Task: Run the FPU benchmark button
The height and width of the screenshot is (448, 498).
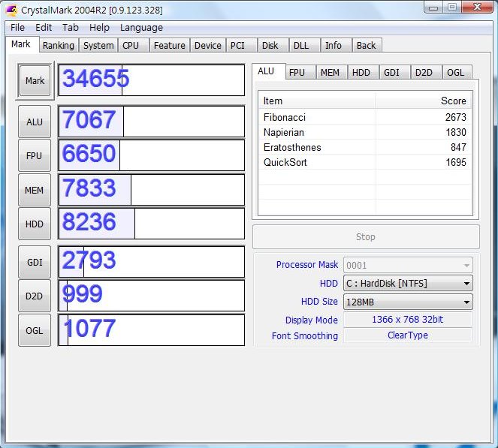Action: tap(35, 155)
